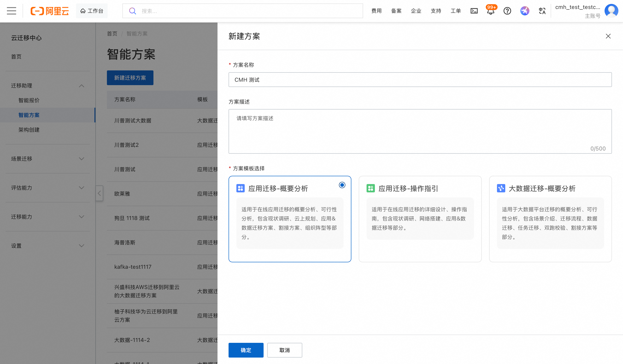Open 架构创建 in the sidebar
Viewport: 623px width, 364px height.
(x=29, y=130)
